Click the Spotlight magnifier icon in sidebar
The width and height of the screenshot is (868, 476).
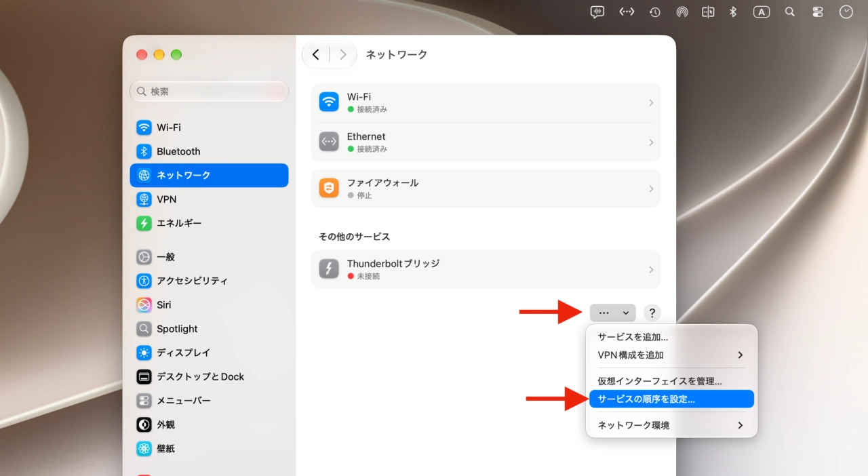144,329
